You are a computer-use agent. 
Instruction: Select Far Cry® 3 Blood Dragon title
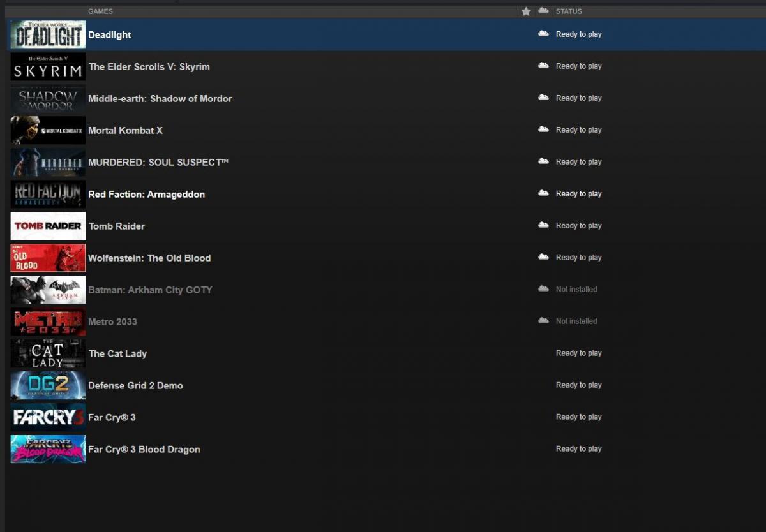click(x=144, y=450)
